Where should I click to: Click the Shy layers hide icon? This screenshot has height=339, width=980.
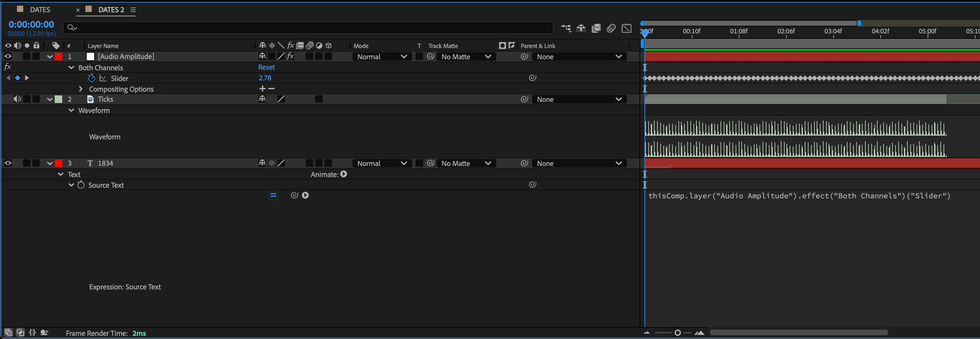581,29
